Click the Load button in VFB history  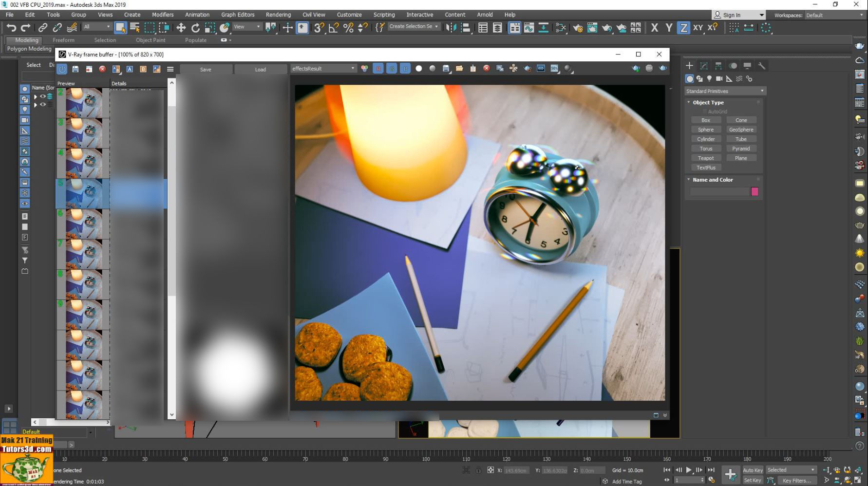[261, 70]
